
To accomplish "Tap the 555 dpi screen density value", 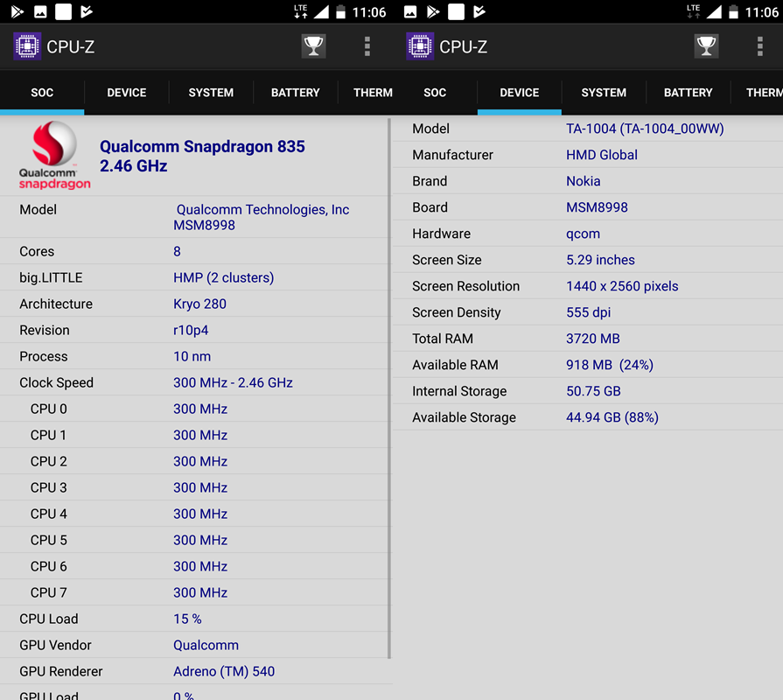I will point(588,312).
